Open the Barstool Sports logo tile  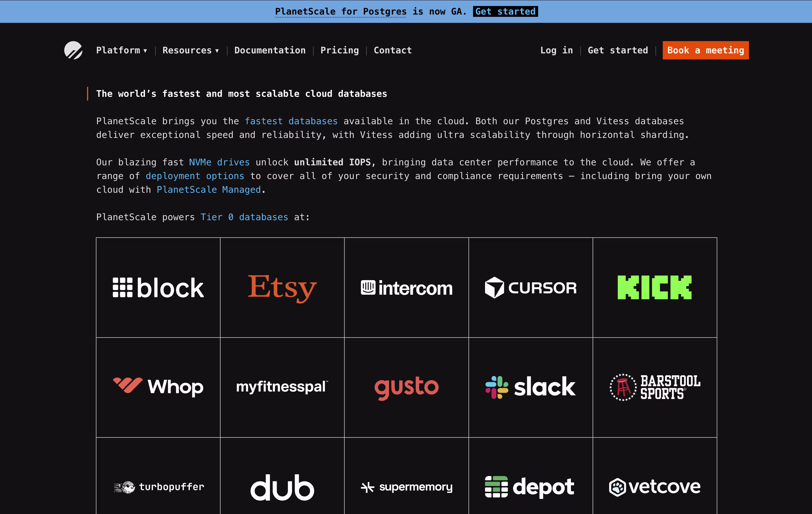(655, 387)
